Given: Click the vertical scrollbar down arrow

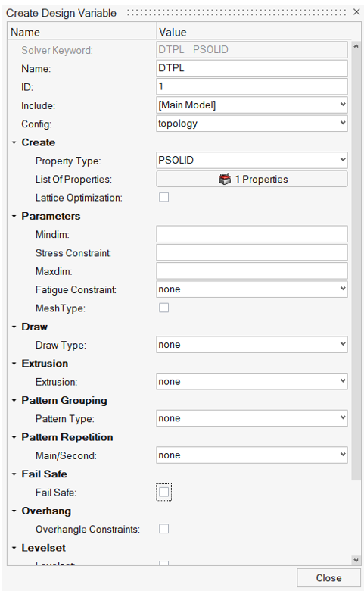Looking at the screenshot, I should point(356,561).
